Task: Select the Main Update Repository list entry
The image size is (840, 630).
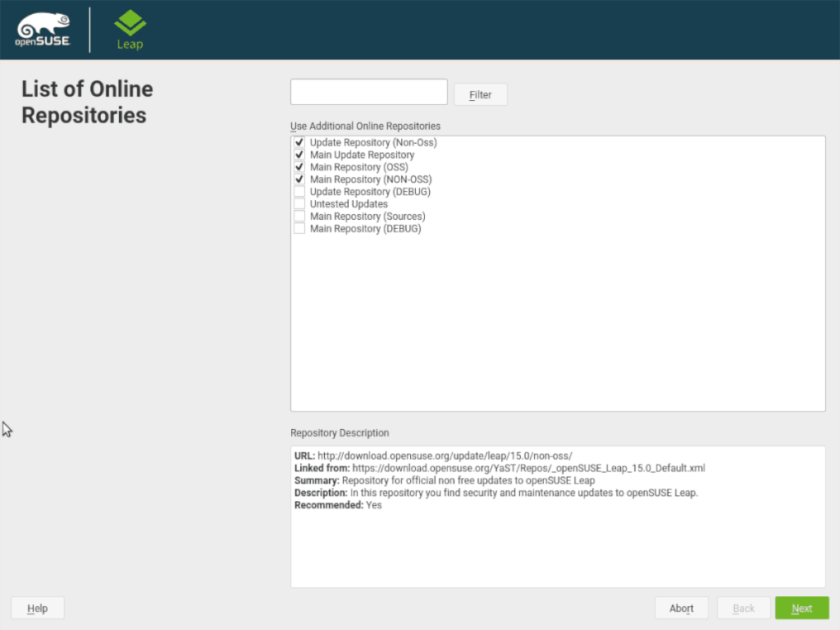Action: click(362, 154)
